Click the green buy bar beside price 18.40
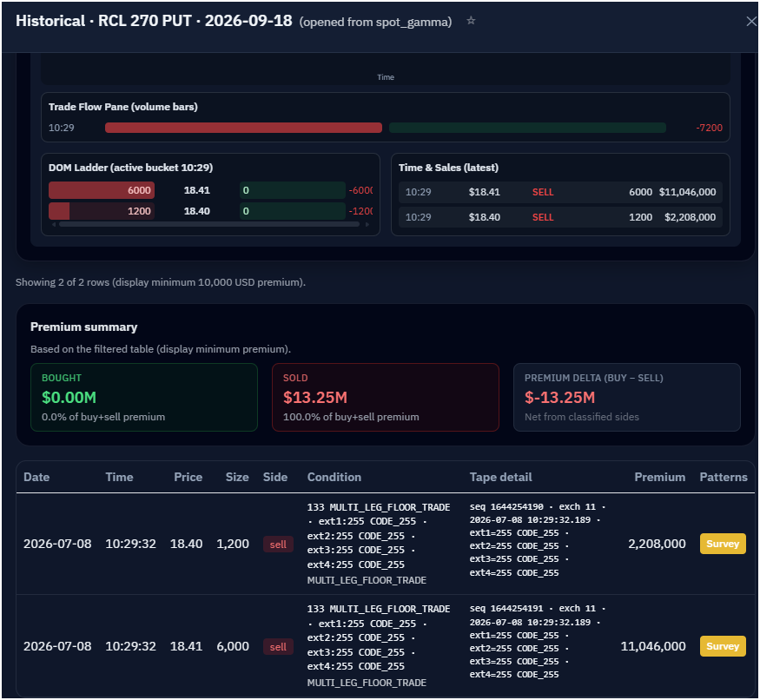This screenshot has height=700, width=760. (292, 211)
